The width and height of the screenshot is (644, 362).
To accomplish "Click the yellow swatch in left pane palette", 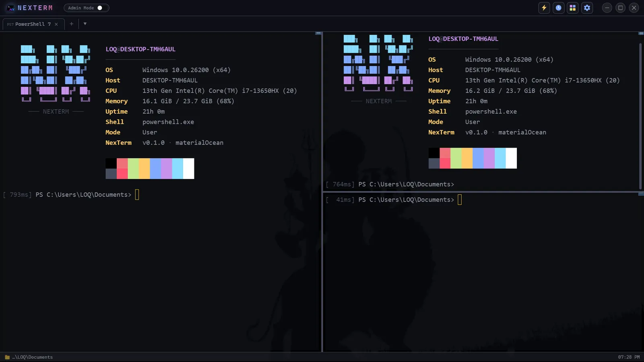I will coord(144,169).
